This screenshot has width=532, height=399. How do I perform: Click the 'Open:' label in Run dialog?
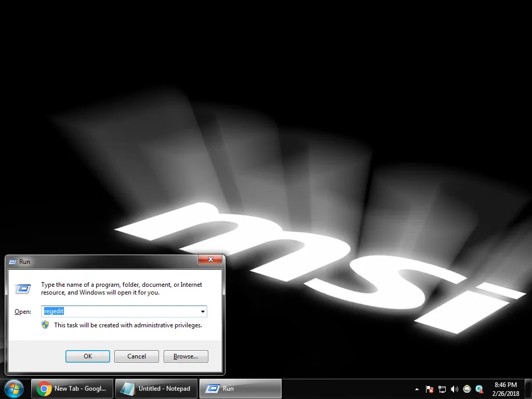coord(23,312)
